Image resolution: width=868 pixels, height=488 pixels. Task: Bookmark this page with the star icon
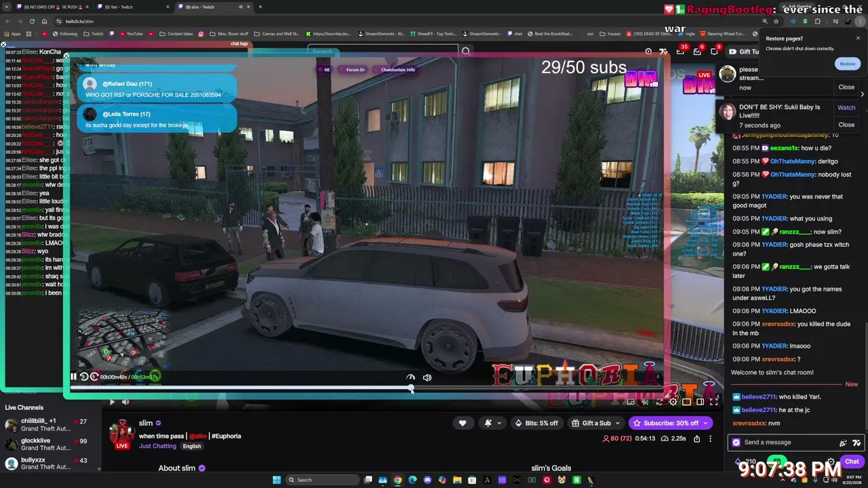pos(776,21)
